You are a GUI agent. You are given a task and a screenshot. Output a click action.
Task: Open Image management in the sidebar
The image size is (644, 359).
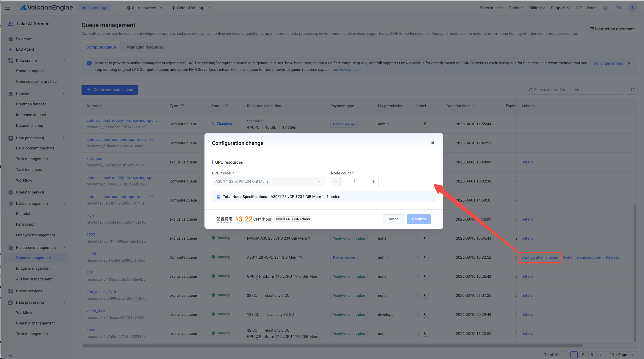point(33,269)
